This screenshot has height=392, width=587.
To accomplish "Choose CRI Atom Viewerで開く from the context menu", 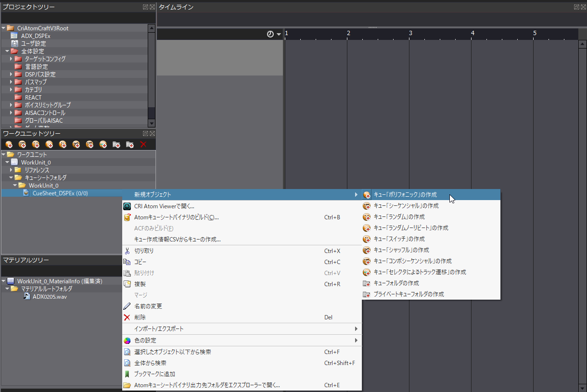I will click(x=242, y=206).
